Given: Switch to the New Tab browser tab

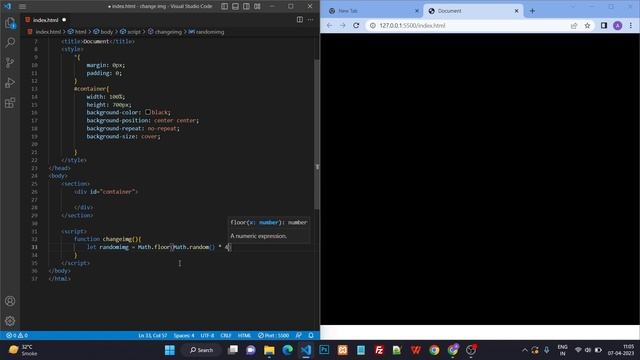Looking at the screenshot, I should 372,11.
